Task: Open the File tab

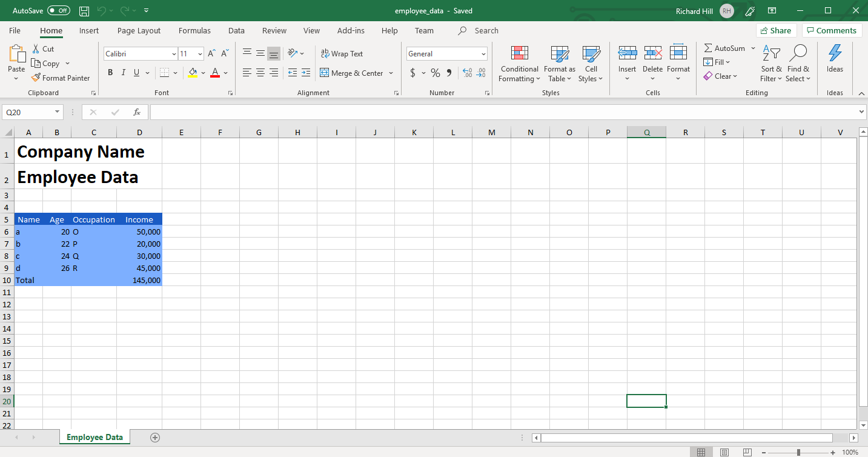Action: coord(15,30)
